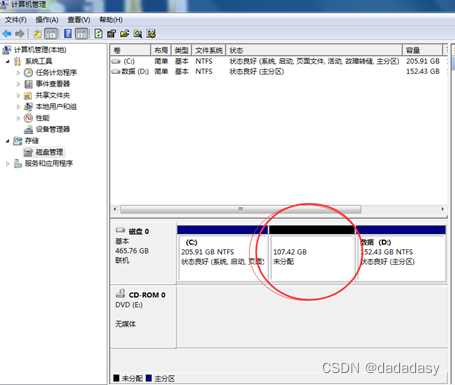455x385 pixels.
Task: Expand the 共享文件夹 node arrow
Action: (x=18, y=95)
